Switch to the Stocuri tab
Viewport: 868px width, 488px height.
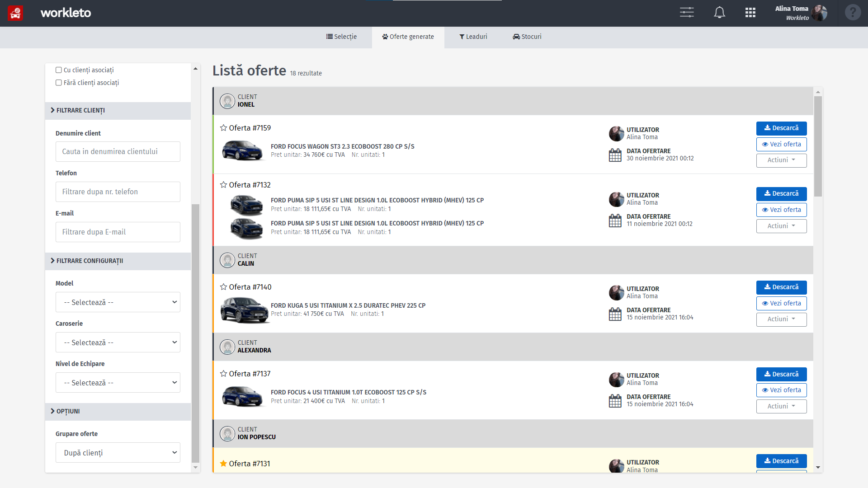[527, 37]
